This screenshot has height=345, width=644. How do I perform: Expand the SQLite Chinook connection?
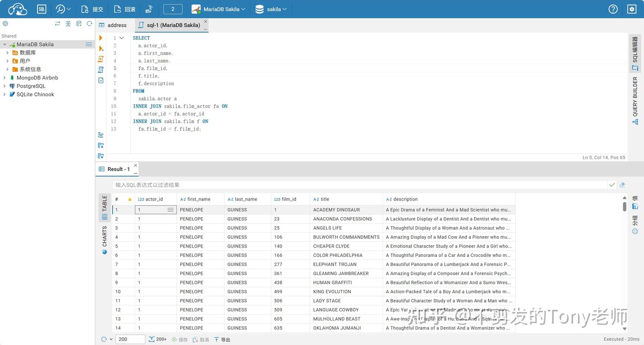pyautogui.click(x=4, y=94)
